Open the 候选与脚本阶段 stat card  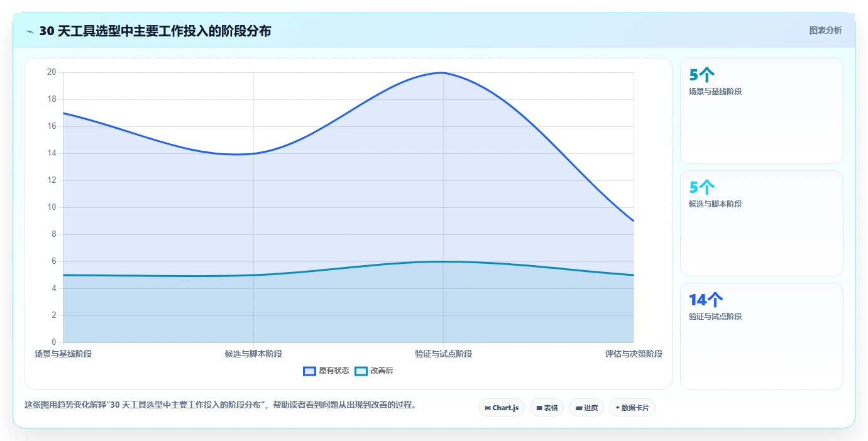pyautogui.click(x=761, y=223)
